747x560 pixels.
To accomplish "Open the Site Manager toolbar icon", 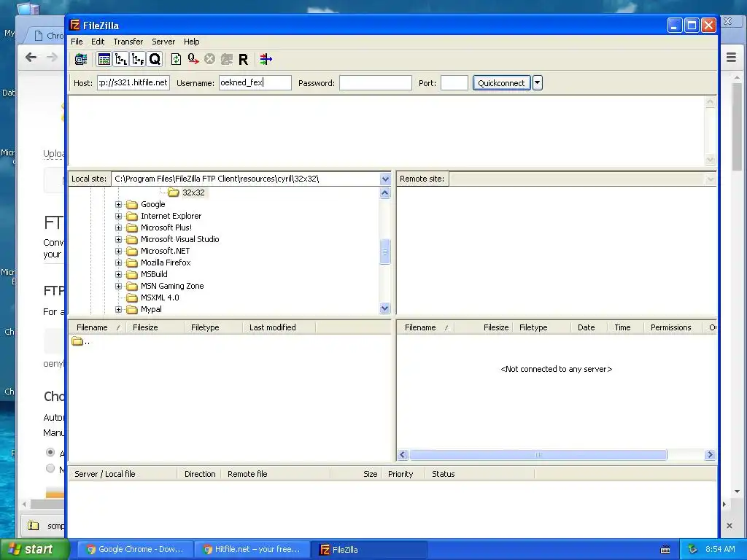I will pyautogui.click(x=81, y=59).
